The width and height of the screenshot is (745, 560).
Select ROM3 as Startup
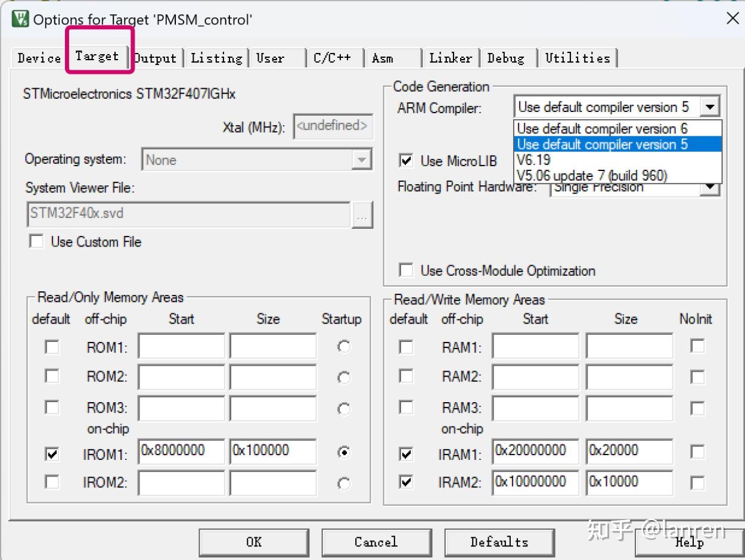(343, 409)
